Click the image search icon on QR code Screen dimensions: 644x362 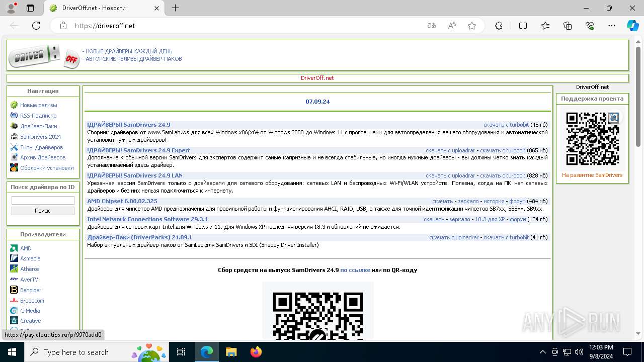[x=613, y=118]
